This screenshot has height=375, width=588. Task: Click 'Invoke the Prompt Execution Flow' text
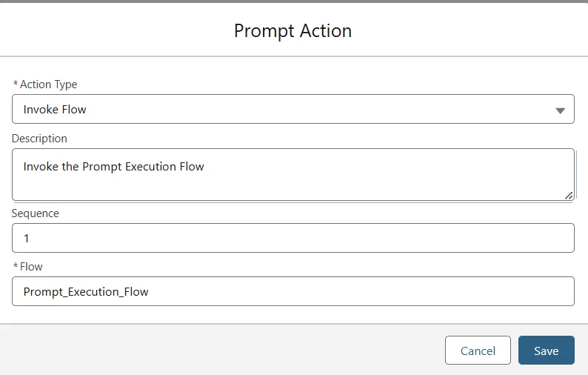(x=113, y=167)
